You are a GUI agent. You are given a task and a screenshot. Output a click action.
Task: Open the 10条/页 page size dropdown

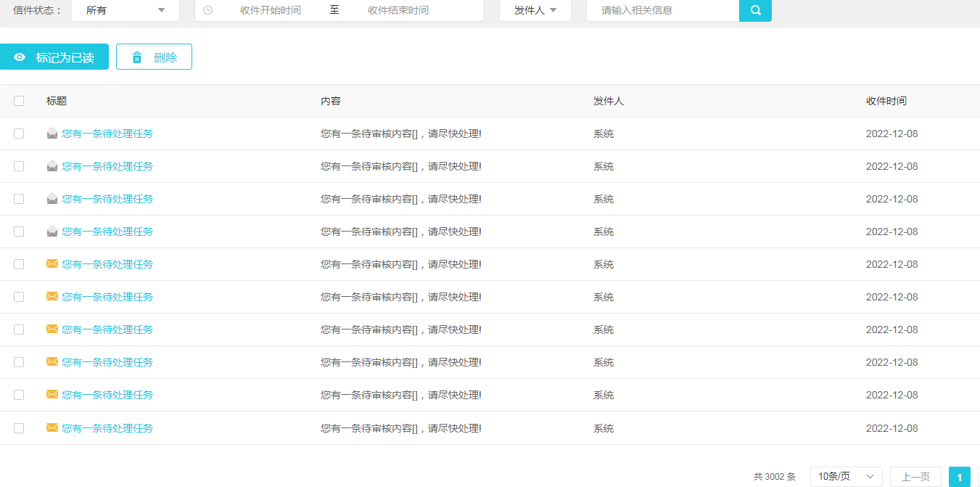click(x=846, y=477)
